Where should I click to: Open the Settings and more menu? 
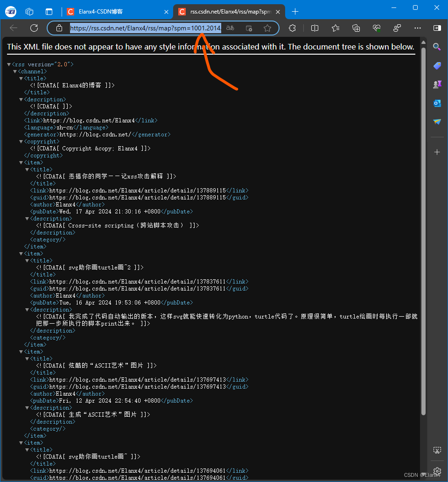[418, 28]
